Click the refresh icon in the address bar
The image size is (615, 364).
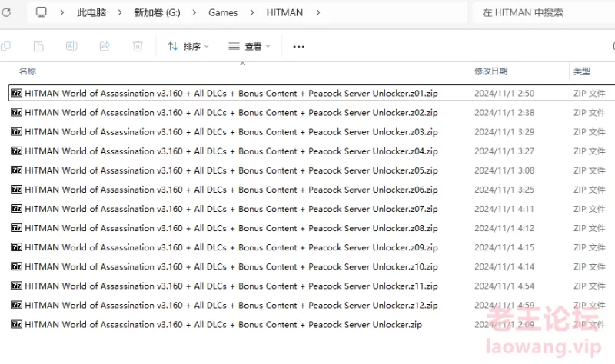point(6,12)
